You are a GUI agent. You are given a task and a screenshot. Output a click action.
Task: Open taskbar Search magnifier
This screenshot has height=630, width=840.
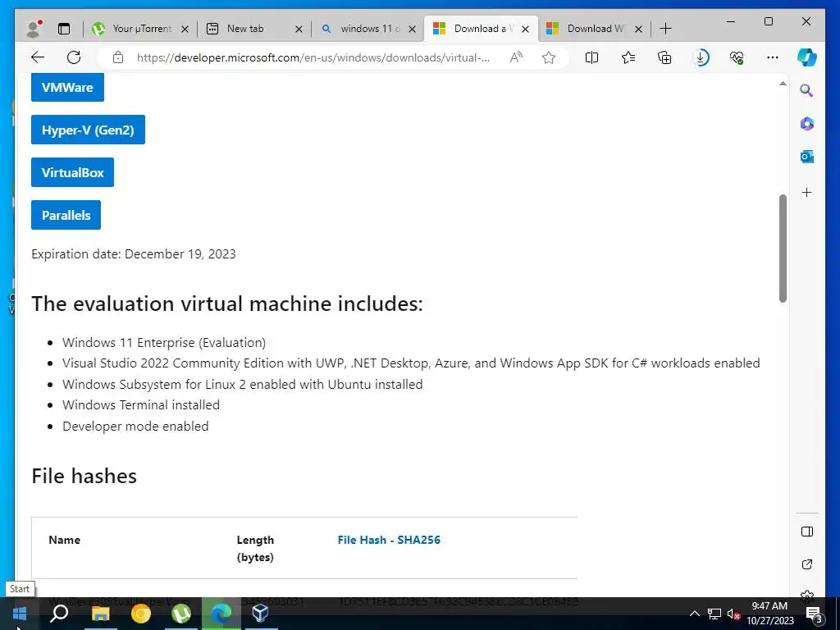pyautogui.click(x=59, y=614)
